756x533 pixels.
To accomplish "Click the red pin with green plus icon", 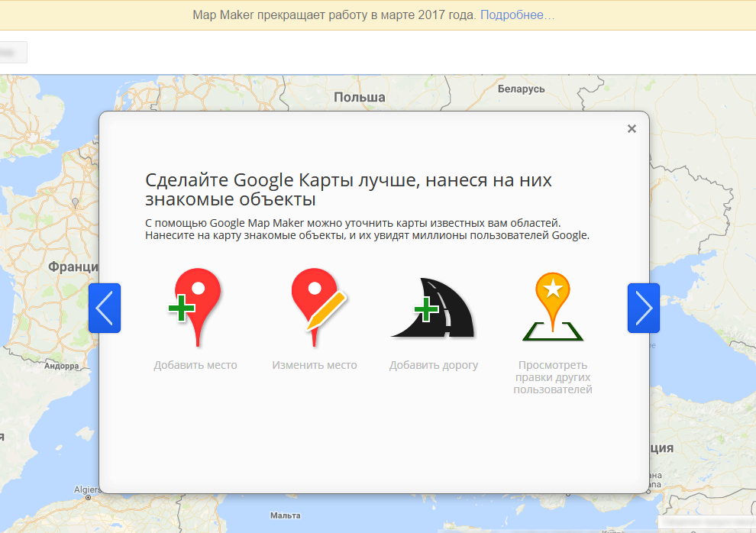I will 195,308.
